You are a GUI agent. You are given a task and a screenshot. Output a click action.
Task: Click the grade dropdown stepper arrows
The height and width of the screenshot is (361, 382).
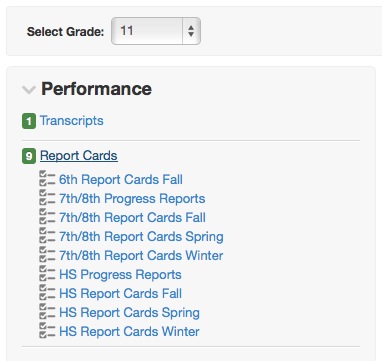click(x=191, y=31)
